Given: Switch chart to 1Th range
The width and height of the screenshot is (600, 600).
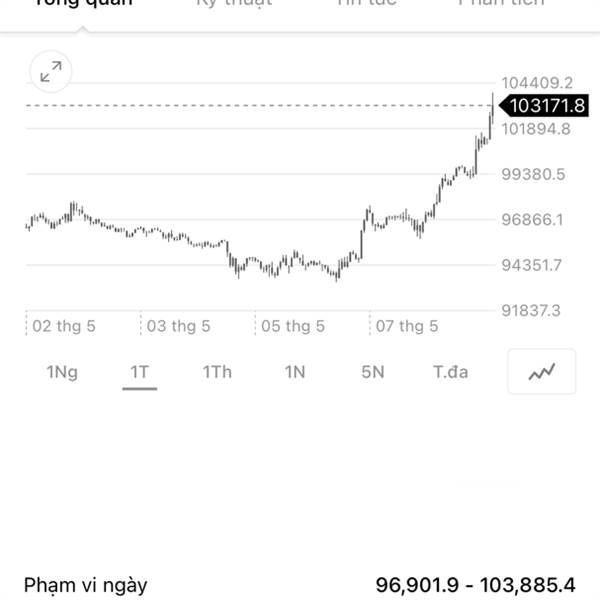Looking at the screenshot, I should tap(217, 372).
